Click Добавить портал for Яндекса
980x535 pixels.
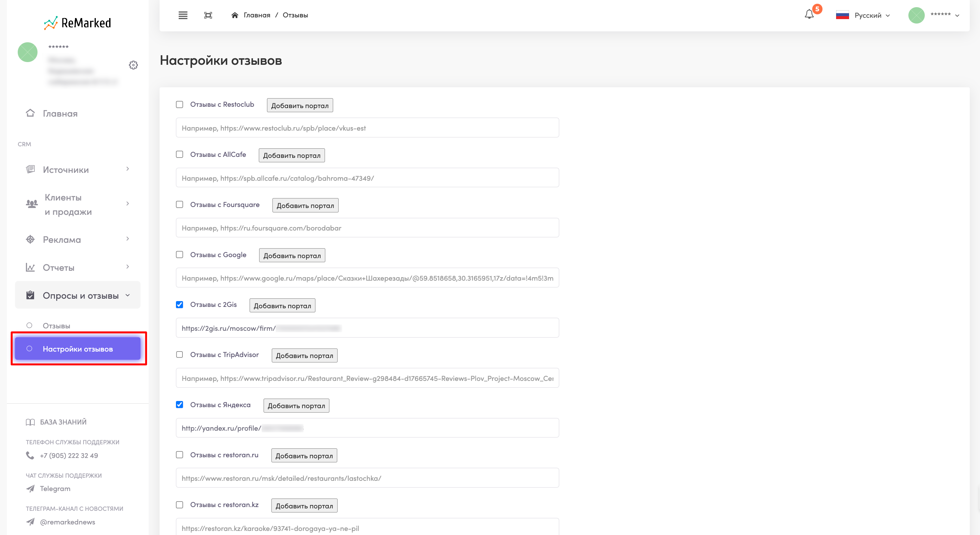[296, 406]
